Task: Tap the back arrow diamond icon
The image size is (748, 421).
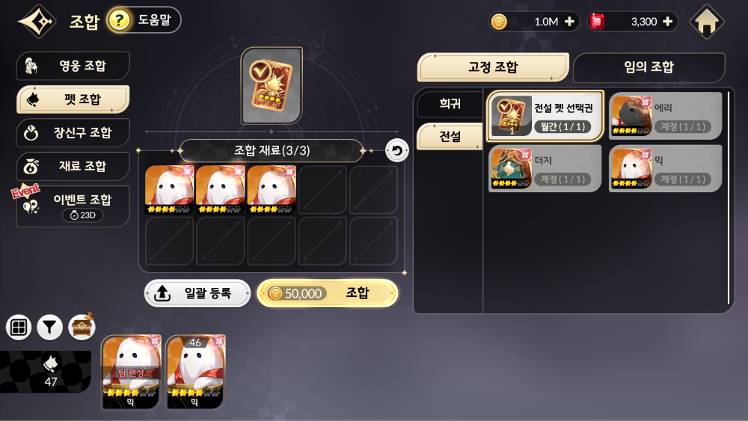Action: tap(37, 21)
